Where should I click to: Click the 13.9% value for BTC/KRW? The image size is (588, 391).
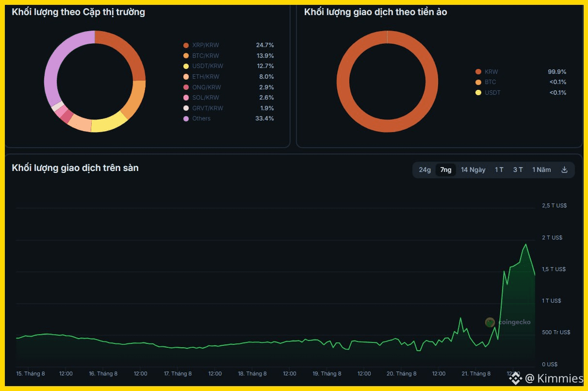(265, 56)
